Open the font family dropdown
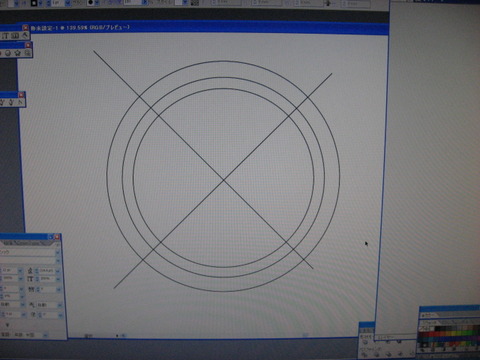Viewport: 480px width, 360px height. point(57,253)
